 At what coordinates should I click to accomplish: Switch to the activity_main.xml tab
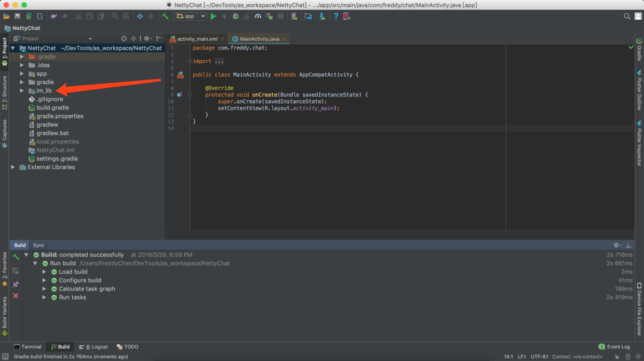pyautogui.click(x=196, y=38)
